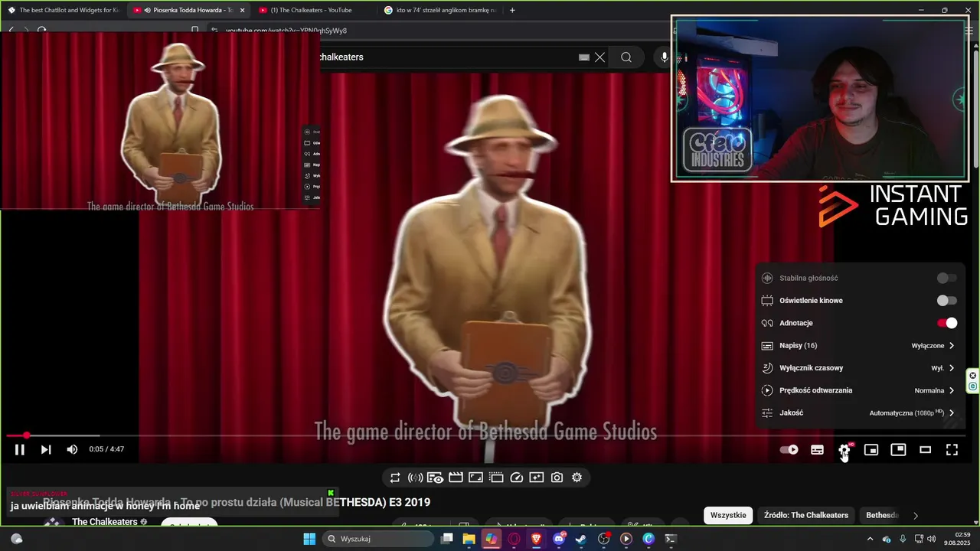
Task: Open on-screen keyboard in search box
Action: coord(584,57)
